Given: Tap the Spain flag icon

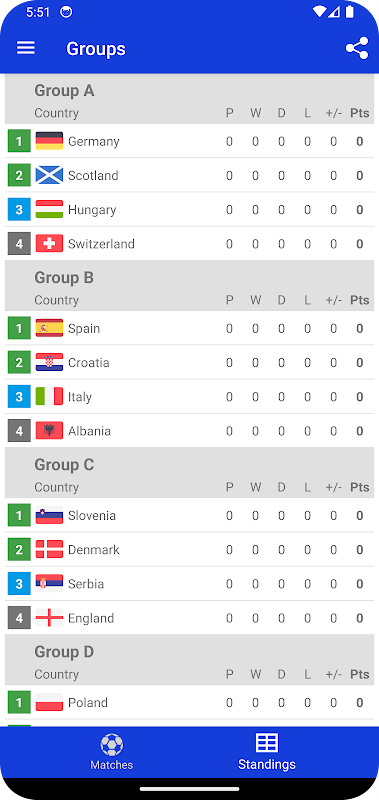Looking at the screenshot, I should pos(49,328).
